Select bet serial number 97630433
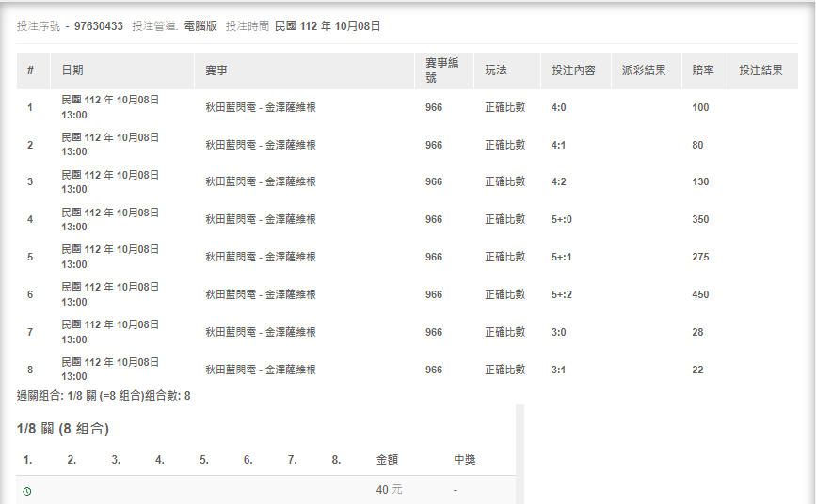The image size is (816, 504). tap(99, 26)
